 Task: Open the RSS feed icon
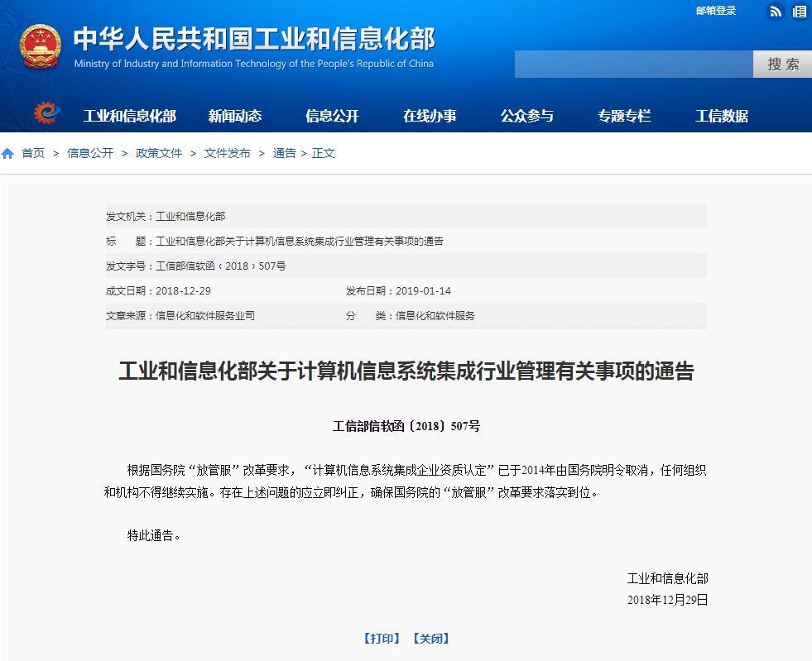tap(776, 11)
